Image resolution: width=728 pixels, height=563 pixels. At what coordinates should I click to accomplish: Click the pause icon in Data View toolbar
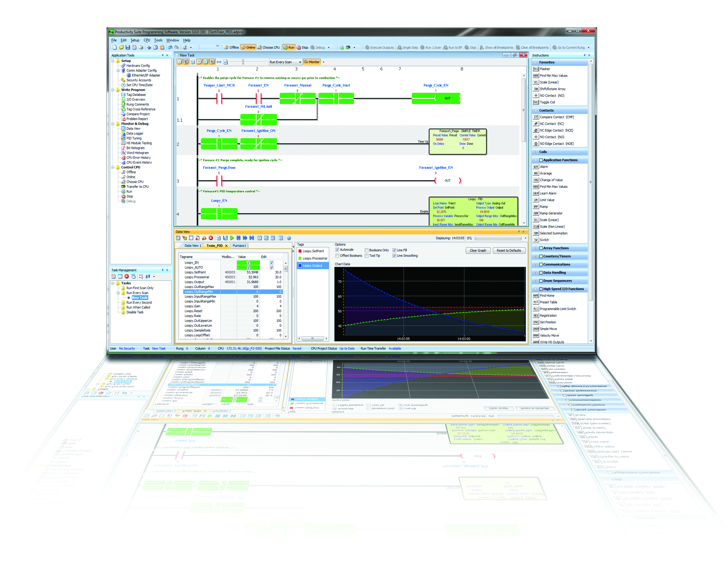point(238,238)
